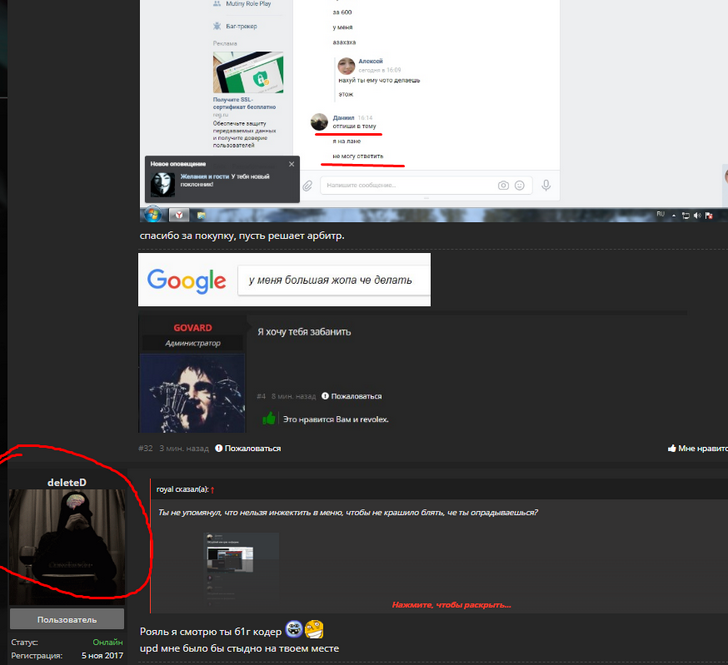Open the file explorer taskbar icon
The image size is (728, 665).
(201, 215)
